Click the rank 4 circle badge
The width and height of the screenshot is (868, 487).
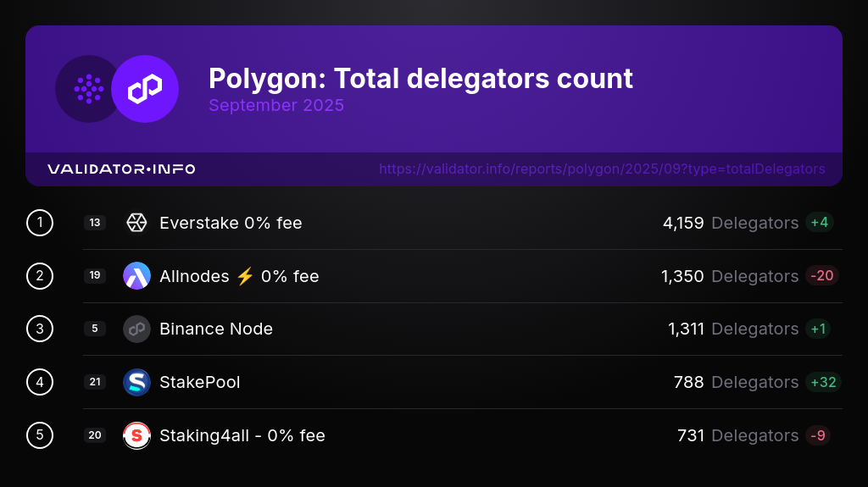pyautogui.click(x=40, y=382)
